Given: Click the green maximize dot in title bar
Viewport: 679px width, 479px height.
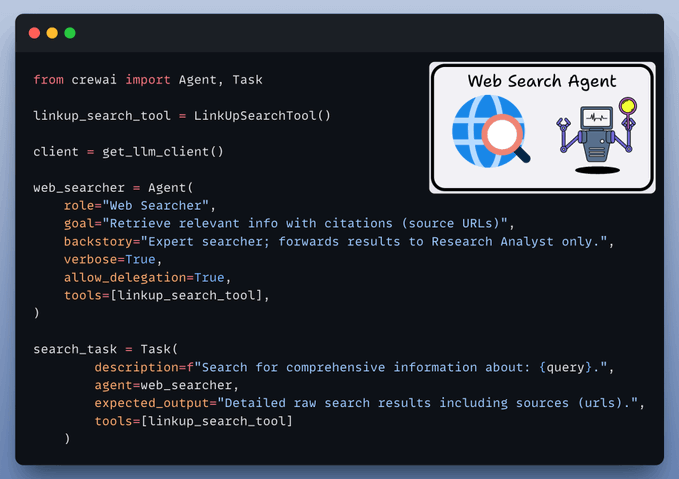Looking at the screenshot, I should 70,33.
